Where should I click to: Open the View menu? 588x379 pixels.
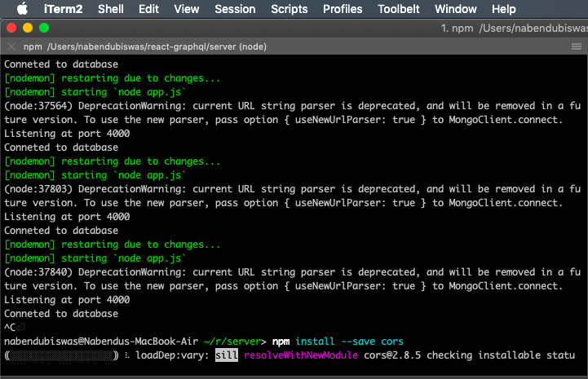(x=187, y=9)
